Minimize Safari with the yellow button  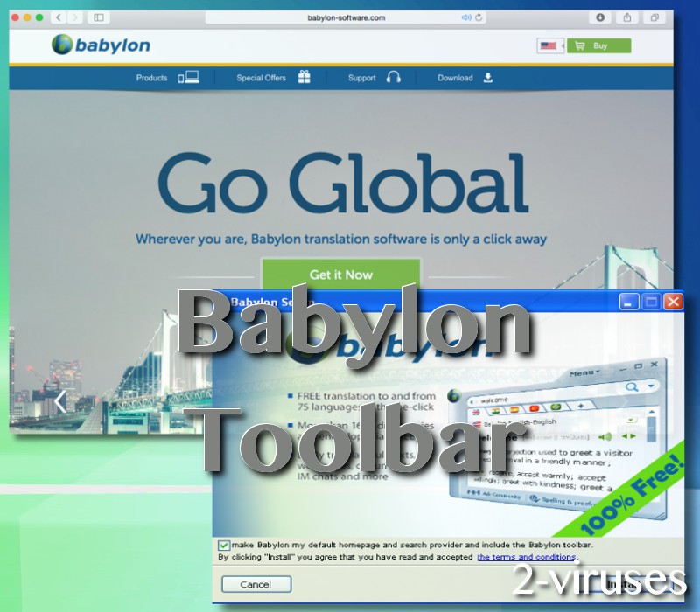(x=27, y=17)
